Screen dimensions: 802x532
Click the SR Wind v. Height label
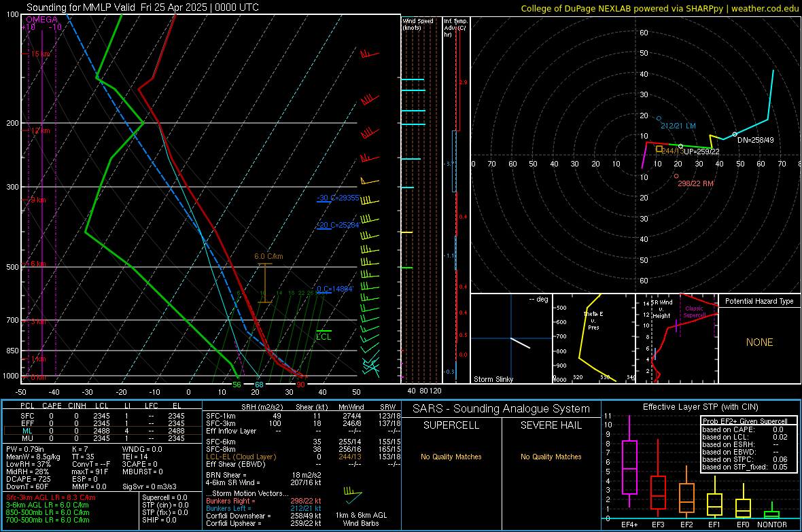point(663,309)
